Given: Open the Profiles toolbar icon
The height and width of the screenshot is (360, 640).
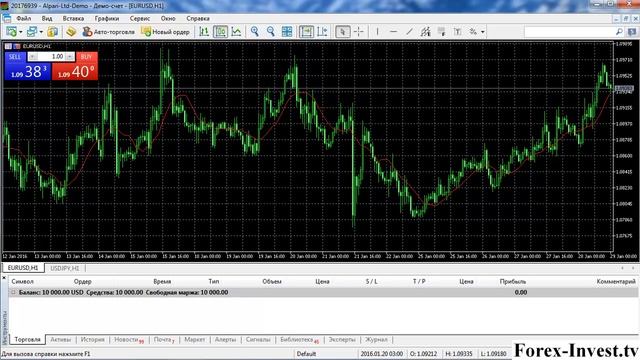Looking at the screenshot, I should [x=31, y=31].
